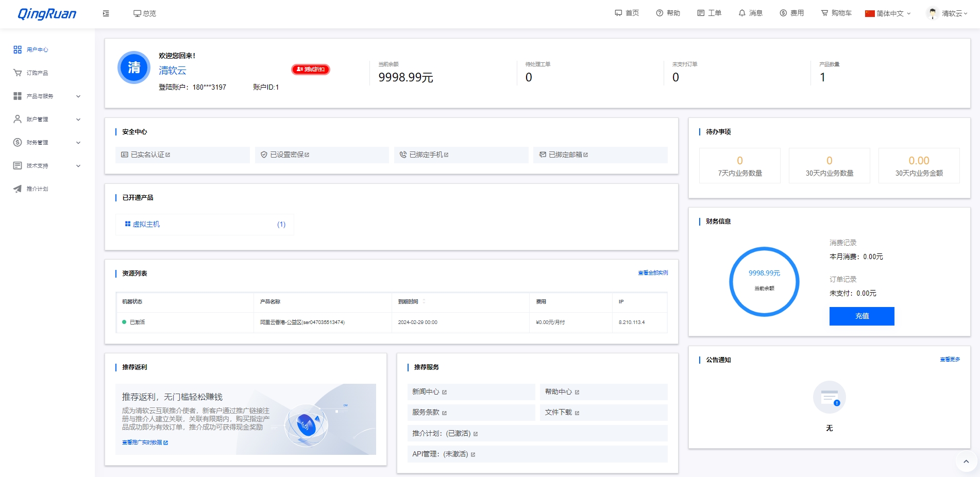Click the China flag icon
Viewport: 980px width, 477px height.
coord(870,13)
